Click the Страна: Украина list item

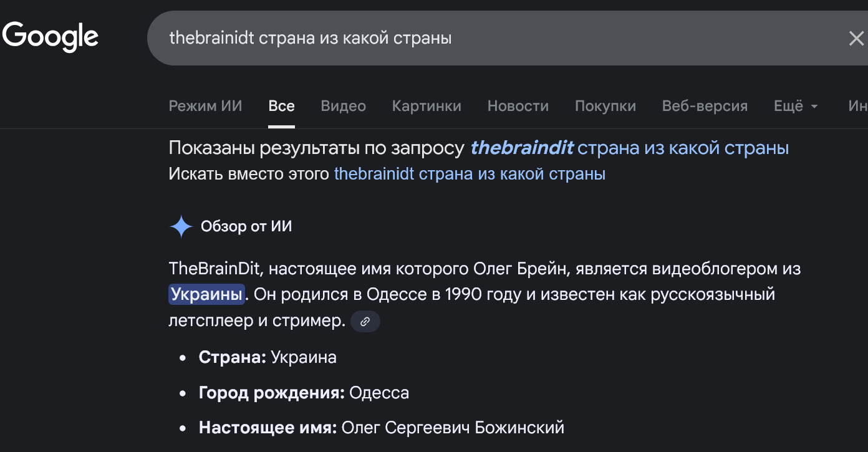268,357
